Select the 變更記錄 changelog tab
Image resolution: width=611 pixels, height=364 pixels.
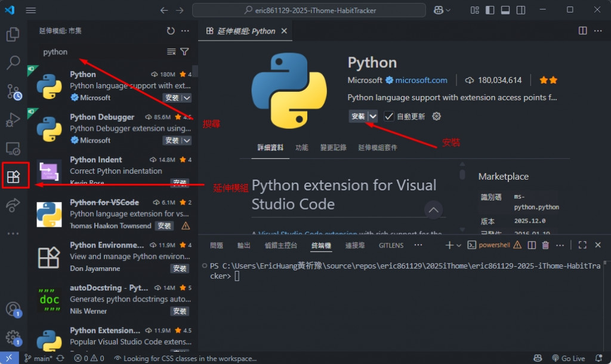(333, 147)
